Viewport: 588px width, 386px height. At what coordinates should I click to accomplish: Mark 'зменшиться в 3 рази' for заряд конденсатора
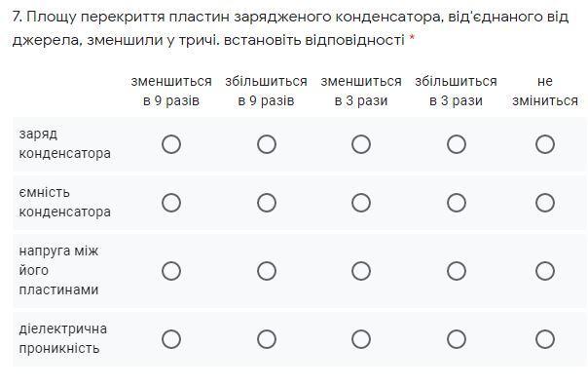[x=361, y=144]
